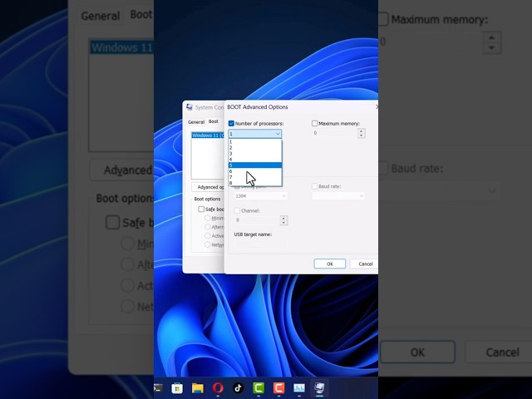532x399 pixels.
Task: Increase Maximum memory with the up arrow
Action: pyautogui.click(x=362, y=131)
